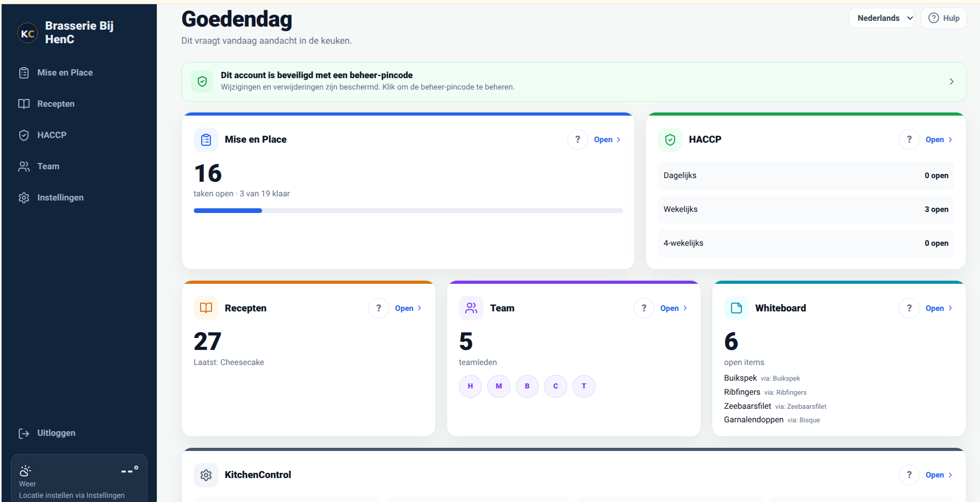The width and height of the screenshot is (980, 502).
Task: Open the Team card link
Action: [x=674, y=308]
